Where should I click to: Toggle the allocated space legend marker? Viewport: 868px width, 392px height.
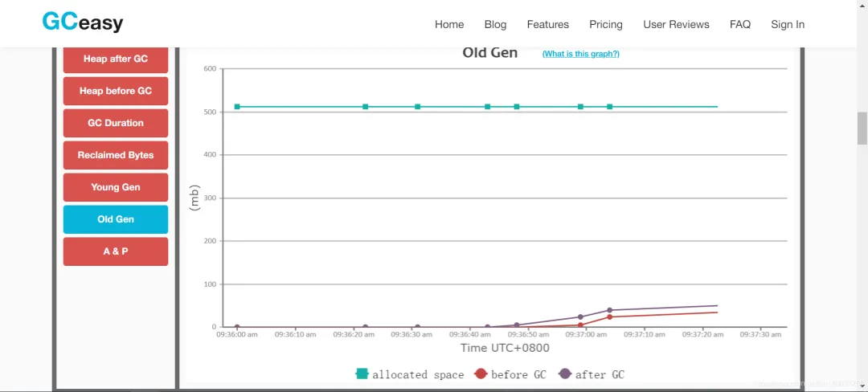362,374
